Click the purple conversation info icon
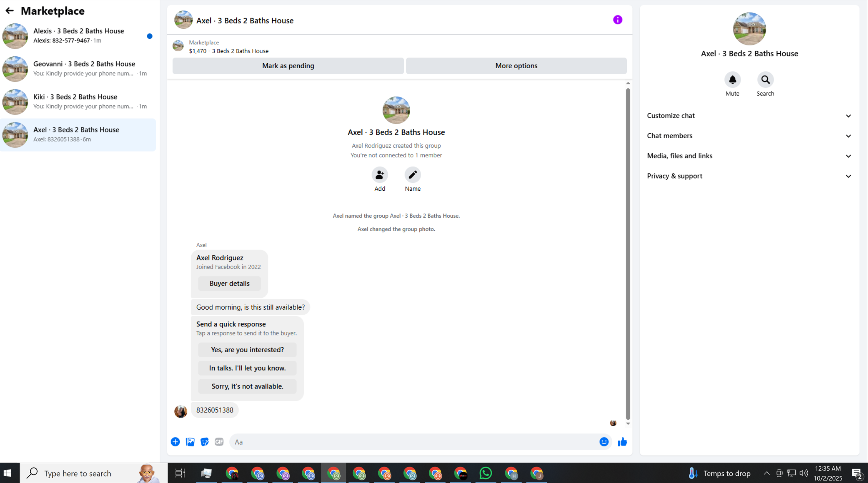 click(x=617, y=20)
